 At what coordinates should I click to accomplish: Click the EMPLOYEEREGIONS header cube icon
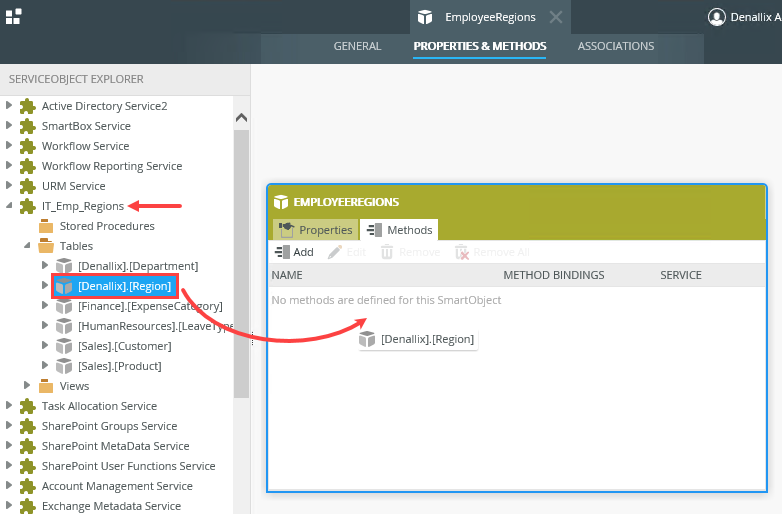pos(281,202)
